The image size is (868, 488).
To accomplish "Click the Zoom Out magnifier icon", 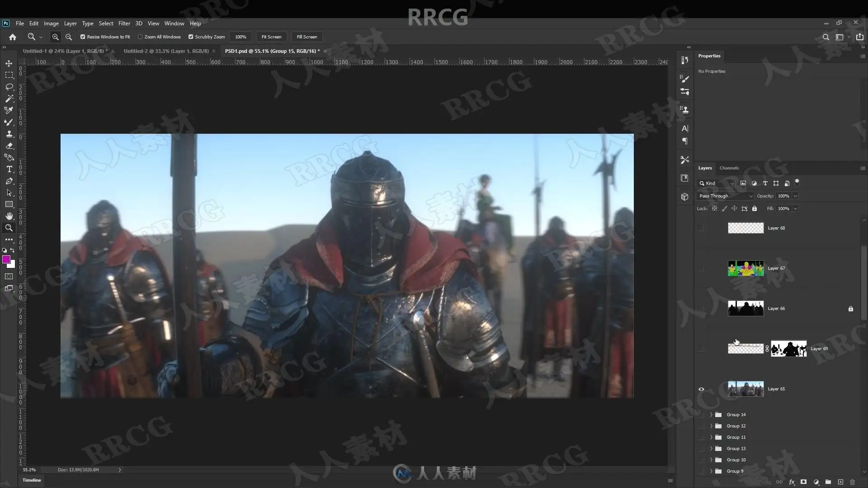I will coord(69,37).
